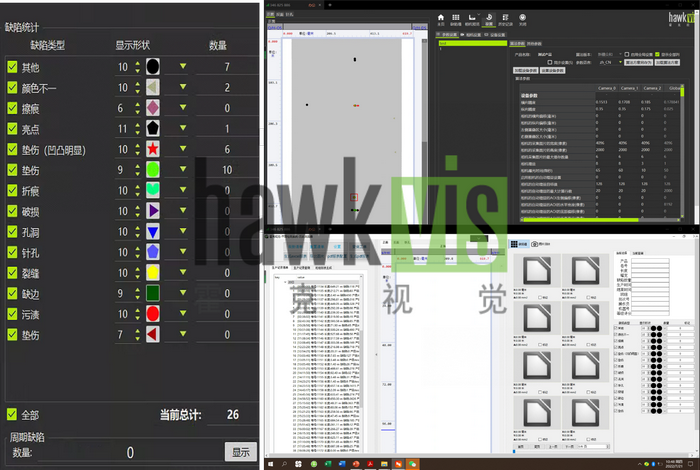Click the yellow circle shape for 裂缝

153,273
